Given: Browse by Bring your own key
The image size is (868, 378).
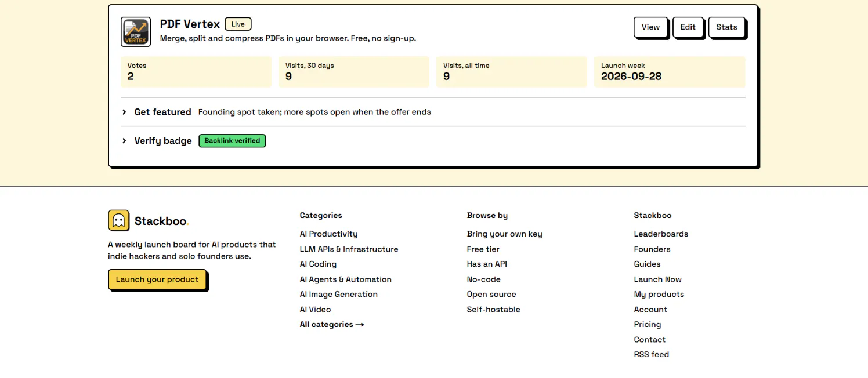Looking at the screenshot, I should [x=504, y=234].
